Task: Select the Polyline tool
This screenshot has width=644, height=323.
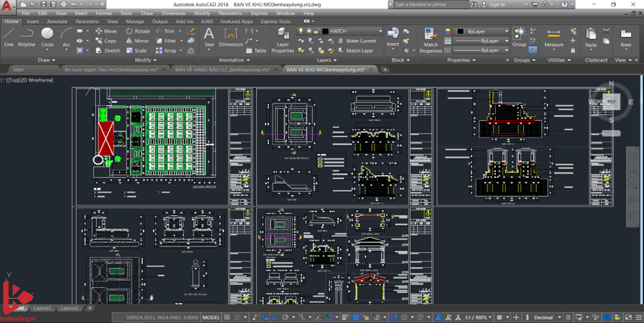Action: pyautogui.click(x=26, y=36)
